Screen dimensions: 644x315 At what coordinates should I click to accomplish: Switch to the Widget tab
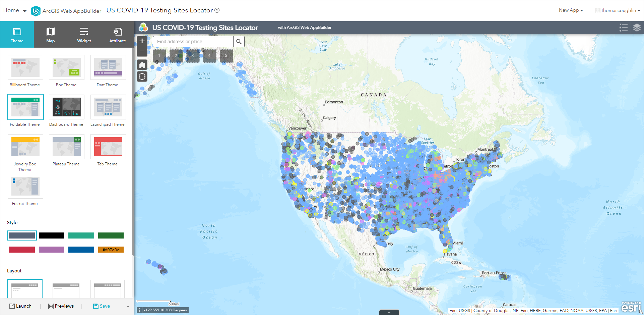[x=84, y=34]
